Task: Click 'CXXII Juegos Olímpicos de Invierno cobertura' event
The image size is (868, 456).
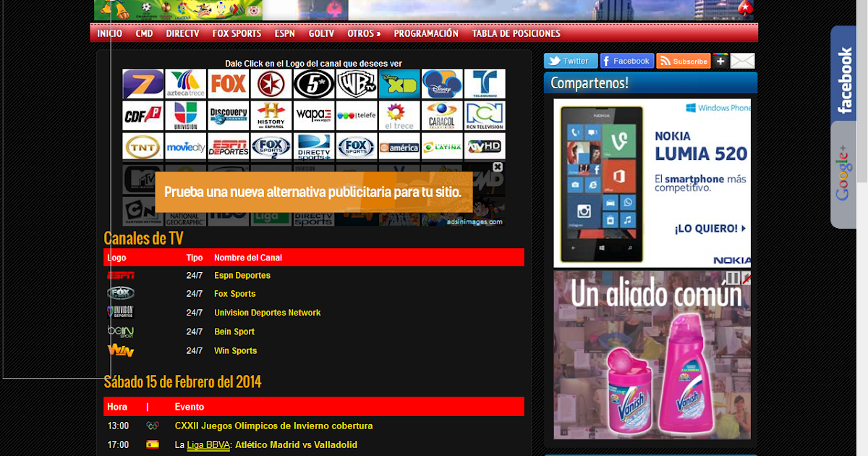Action: (273, 426)
